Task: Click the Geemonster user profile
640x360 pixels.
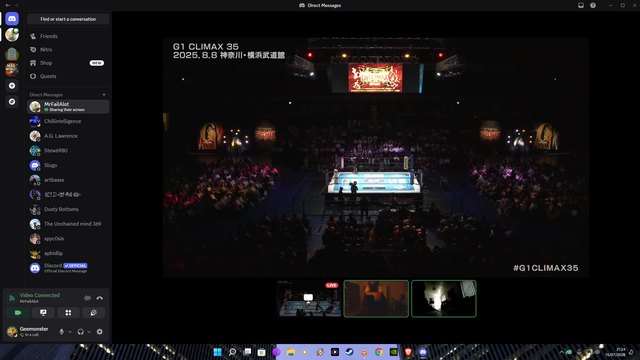Action: tap(30, 331)
